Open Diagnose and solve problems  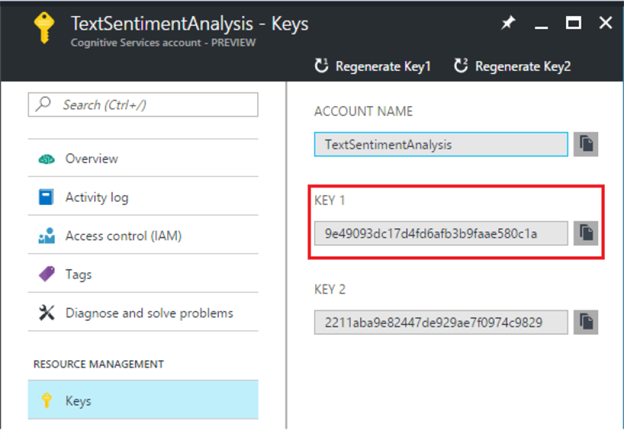pyautogui.click(x=143, y=312)
